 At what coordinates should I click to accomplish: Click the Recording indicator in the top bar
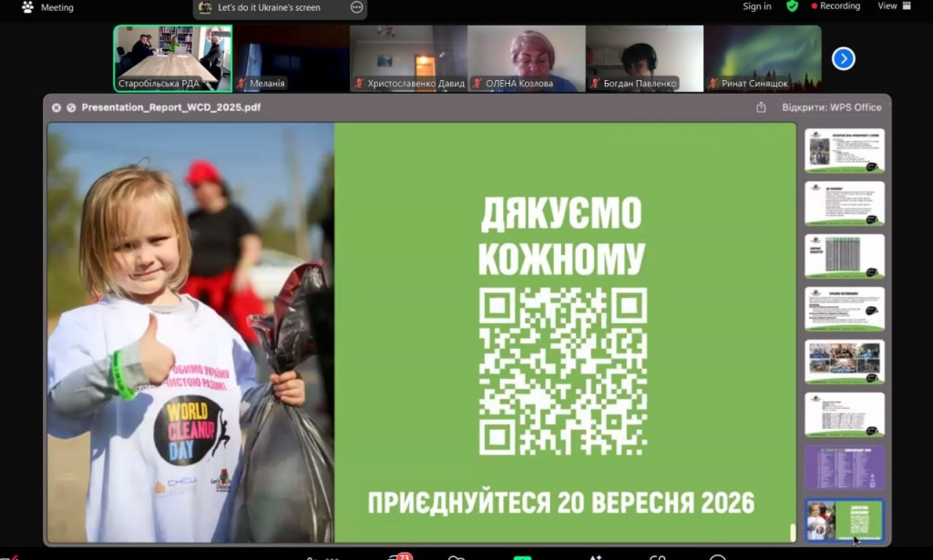pos(835,6)
